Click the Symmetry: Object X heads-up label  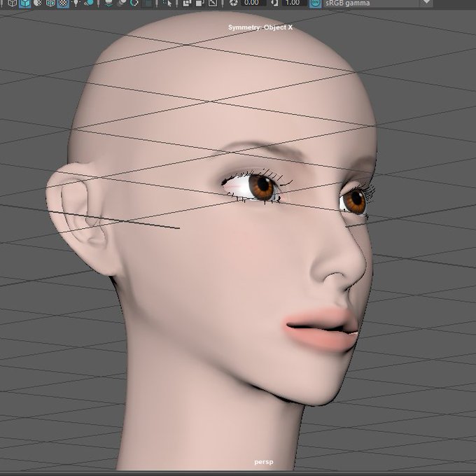[260, 27]
